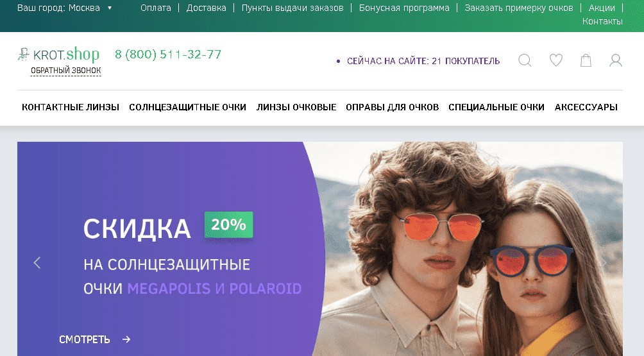Open Специальные очки category

(x=496, y=107)
